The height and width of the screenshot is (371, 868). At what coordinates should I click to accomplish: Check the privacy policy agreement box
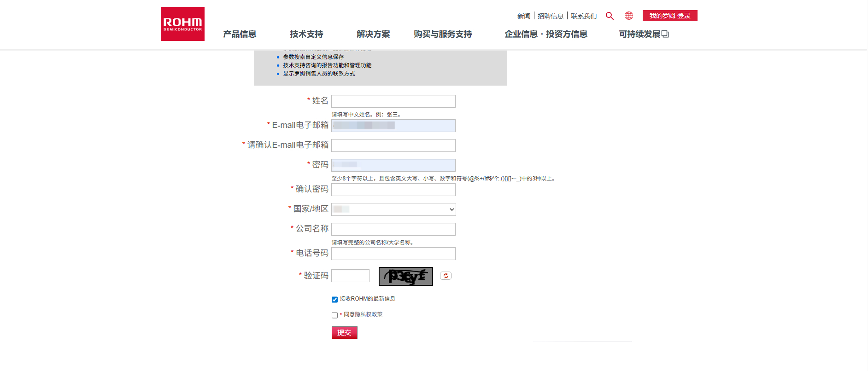pyautogui.click(x=334, y=315)
